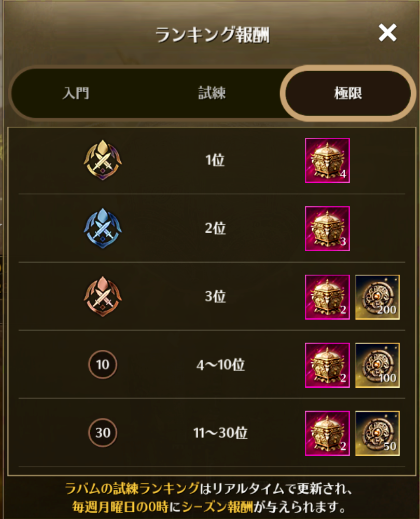Click the circular 10 rank badge
The height and width of the screenshot is (519, 420).
point(103,364)
